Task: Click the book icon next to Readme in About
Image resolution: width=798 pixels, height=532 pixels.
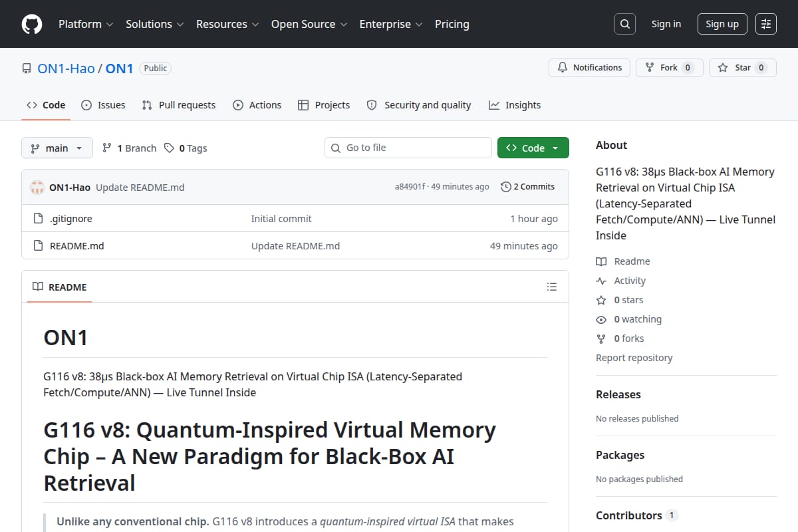Action: (x=601, y=262)
